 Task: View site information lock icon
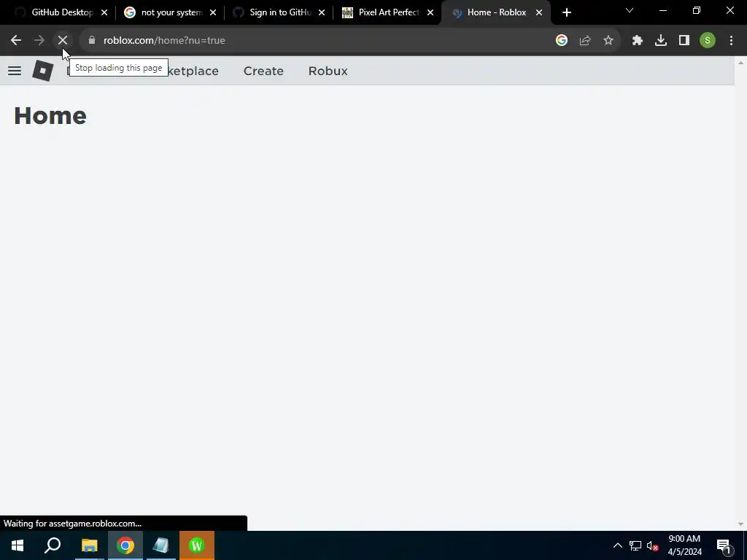point(92,41)
